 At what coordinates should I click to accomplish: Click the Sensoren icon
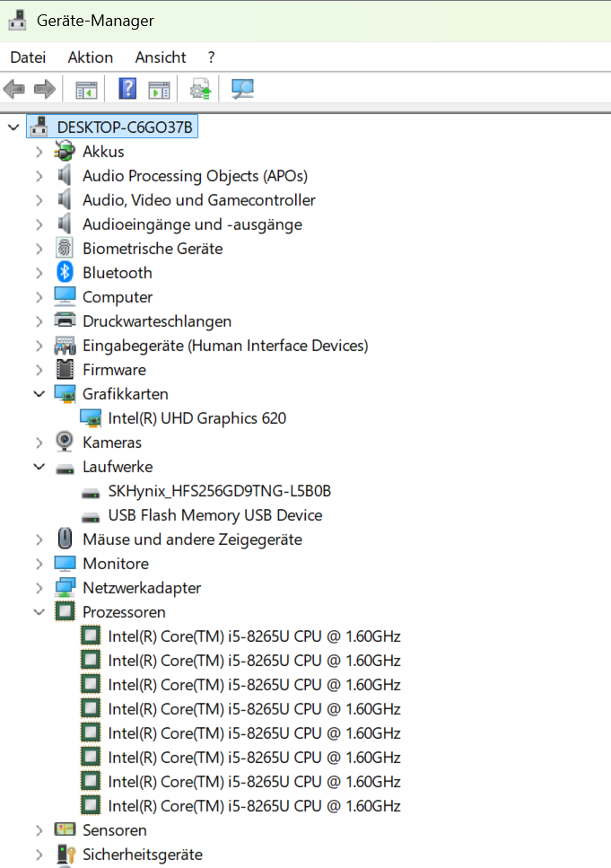65,829
